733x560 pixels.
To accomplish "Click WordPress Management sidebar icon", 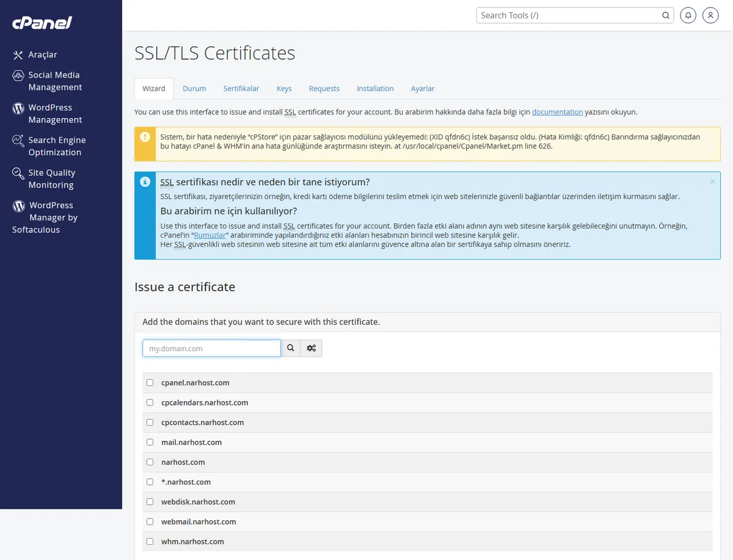I will 18,108.
